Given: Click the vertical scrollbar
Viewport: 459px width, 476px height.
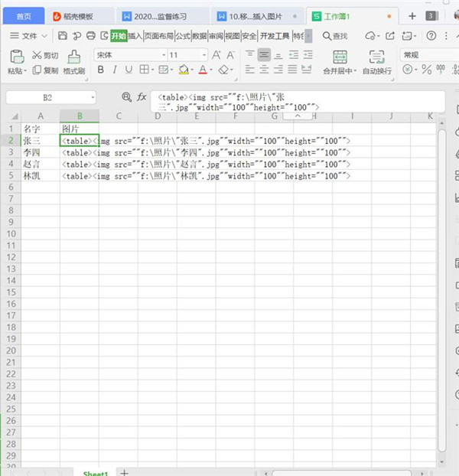Looking at the screenshot, I should pos(441,290).
